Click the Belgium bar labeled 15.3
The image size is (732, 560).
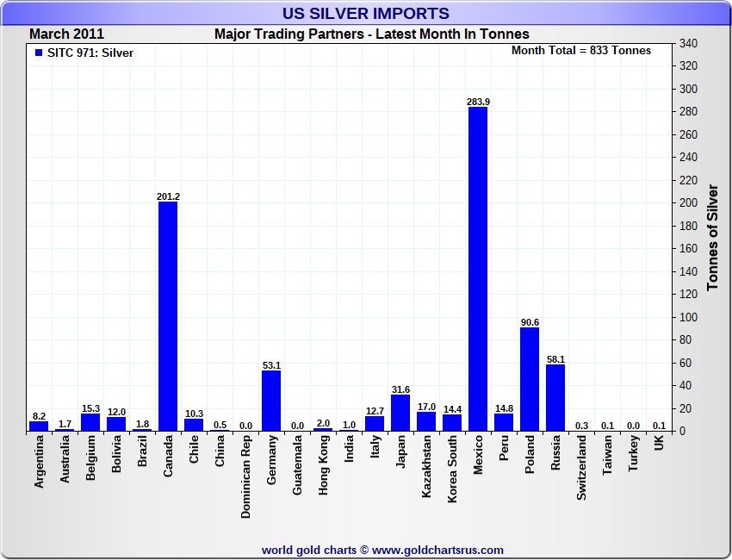[90, 422]
